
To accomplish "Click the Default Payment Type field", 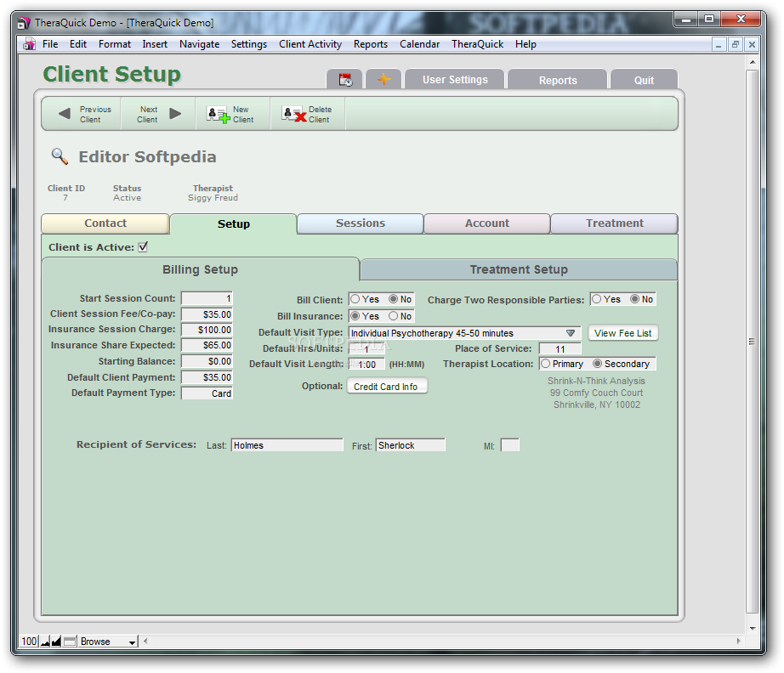I will click(x=207, y=393).
